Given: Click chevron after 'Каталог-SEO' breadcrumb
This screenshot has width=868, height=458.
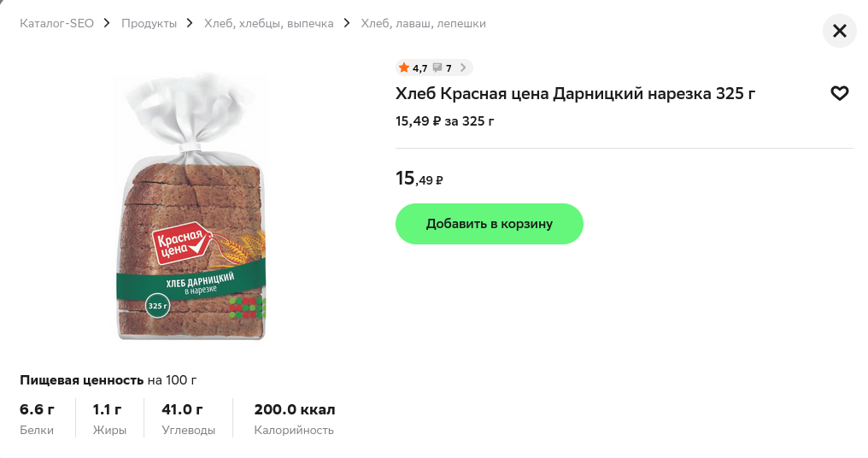Looking at the screenshot, I should (x=108, y=23).
